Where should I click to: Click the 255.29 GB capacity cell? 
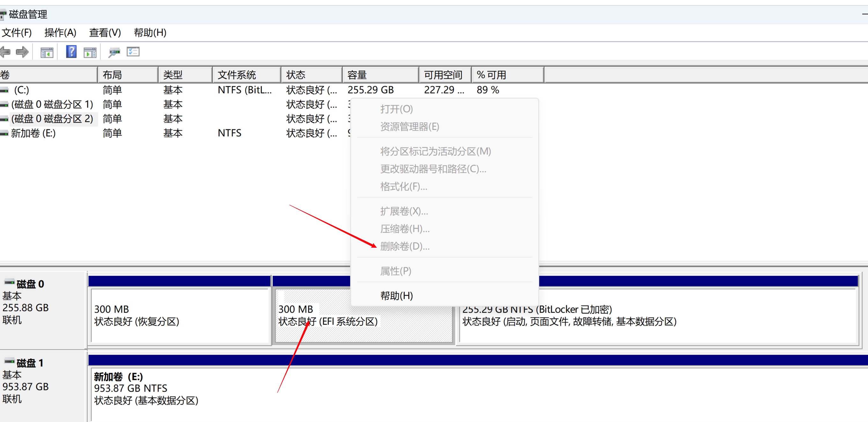click(371, 90)
